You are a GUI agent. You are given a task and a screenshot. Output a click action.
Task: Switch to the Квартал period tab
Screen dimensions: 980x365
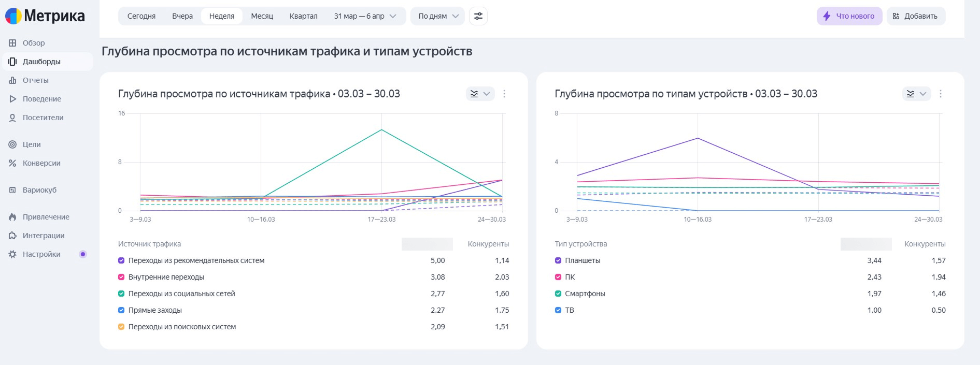303,16
